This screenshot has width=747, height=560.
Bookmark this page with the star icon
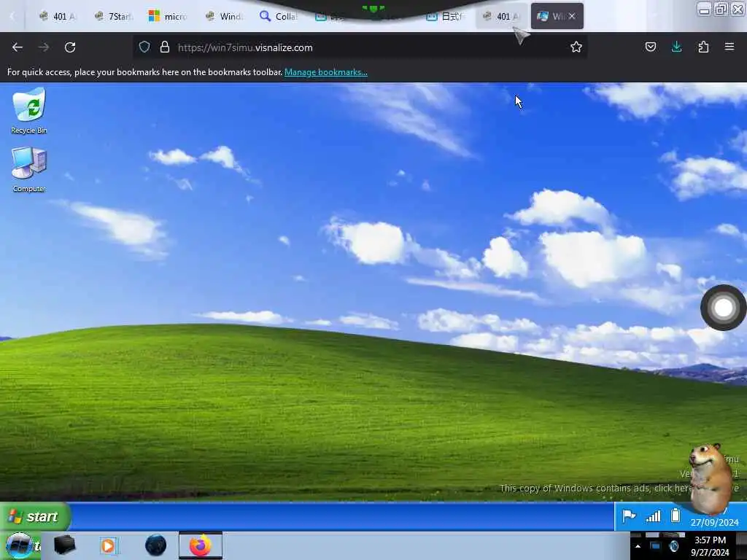[x=576, y=47]
